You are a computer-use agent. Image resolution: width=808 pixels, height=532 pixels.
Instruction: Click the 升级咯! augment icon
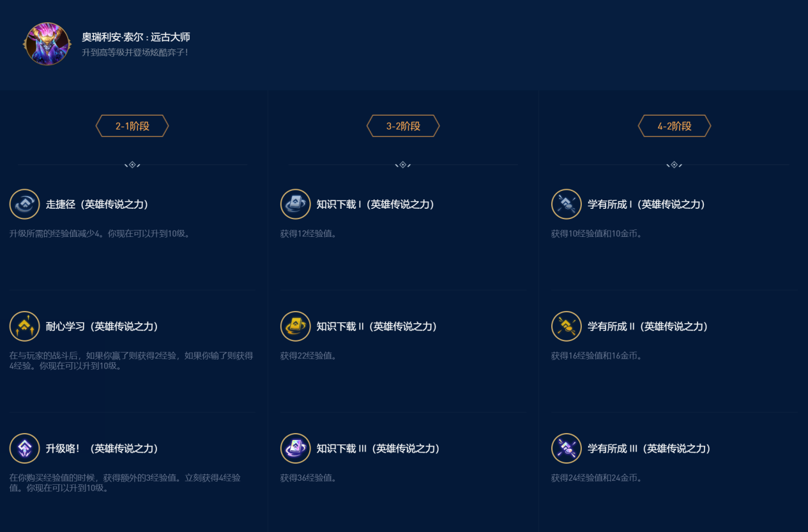[25, 448]
